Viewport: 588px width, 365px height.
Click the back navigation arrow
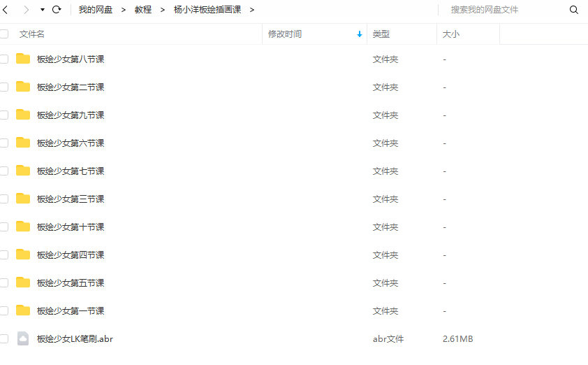point(6,10)
